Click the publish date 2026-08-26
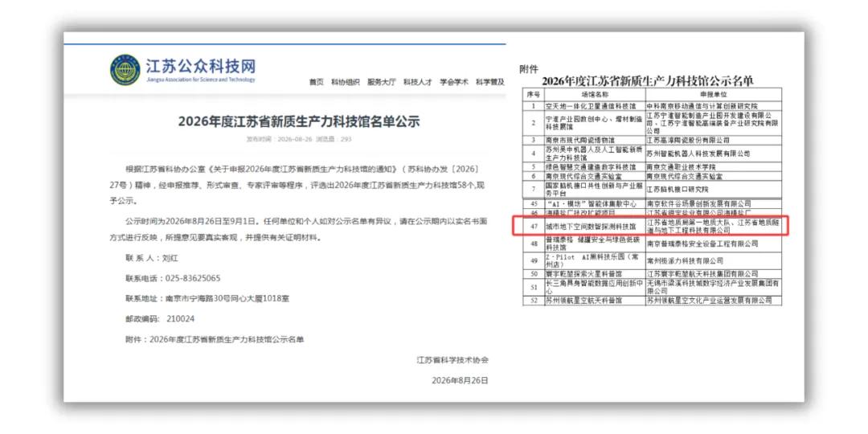This screenshot has height=434, width=868. 295,139
